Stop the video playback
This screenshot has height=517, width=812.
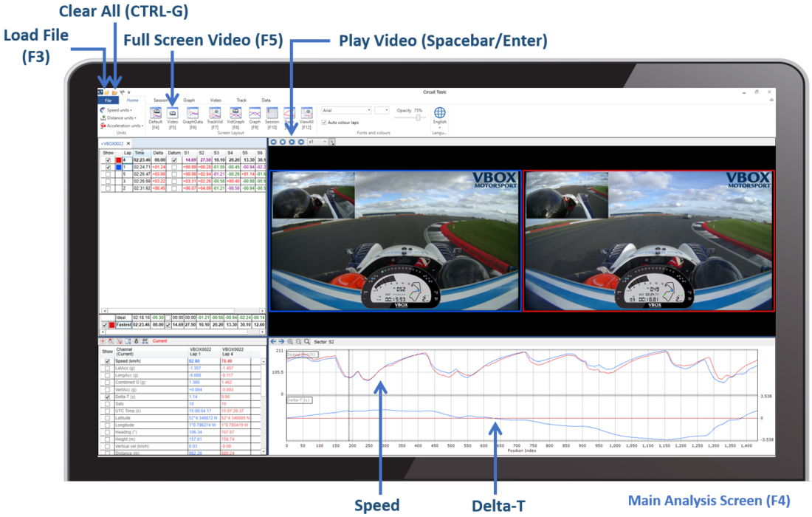283,142
